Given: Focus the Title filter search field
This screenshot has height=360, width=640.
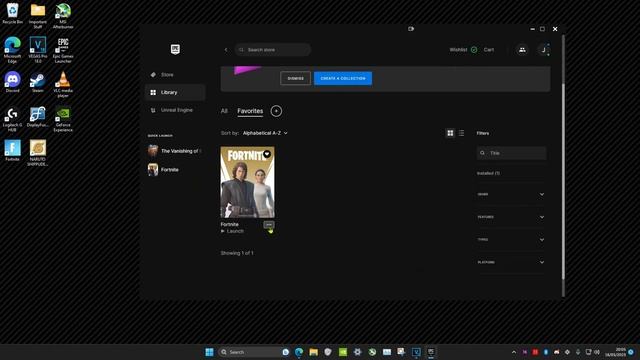Looking at the screenshot, I should (511, 153).
